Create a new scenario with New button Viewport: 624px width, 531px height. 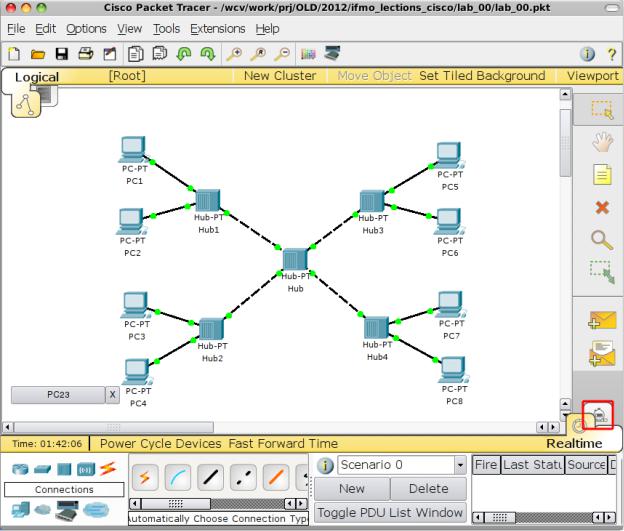352,488
